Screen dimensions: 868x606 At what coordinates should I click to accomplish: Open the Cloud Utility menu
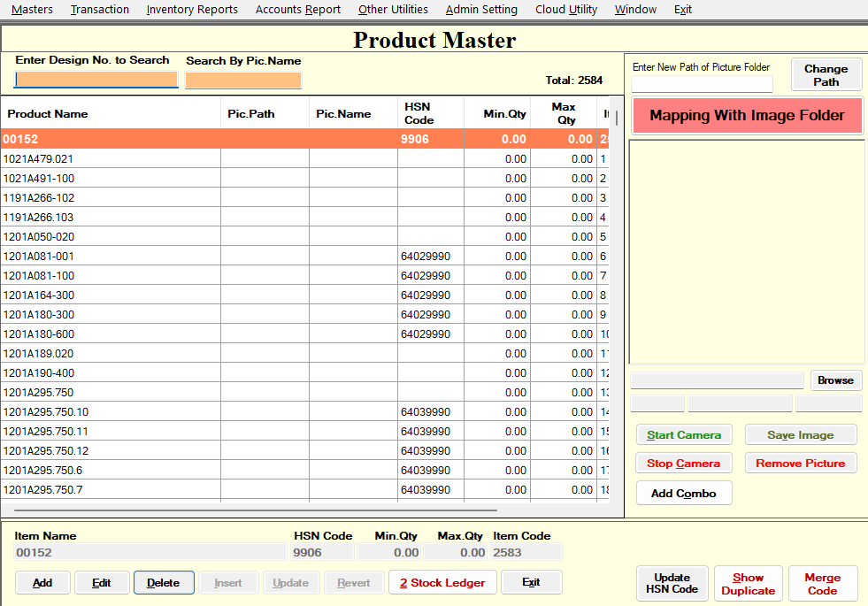(565, 10)
